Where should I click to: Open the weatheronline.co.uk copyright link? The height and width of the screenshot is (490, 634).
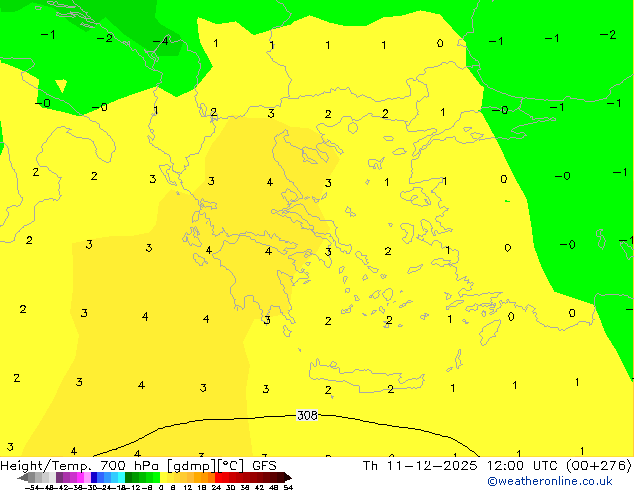(550, 481)
